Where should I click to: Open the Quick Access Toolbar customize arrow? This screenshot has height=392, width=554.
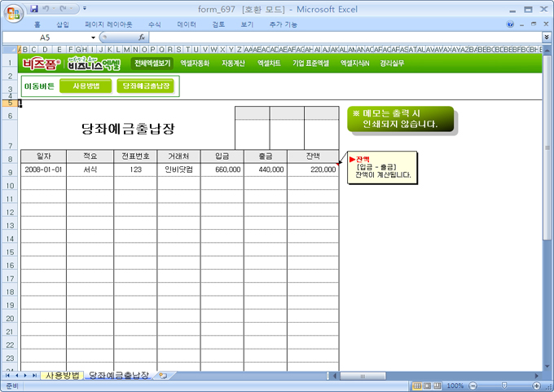(85, 8)
